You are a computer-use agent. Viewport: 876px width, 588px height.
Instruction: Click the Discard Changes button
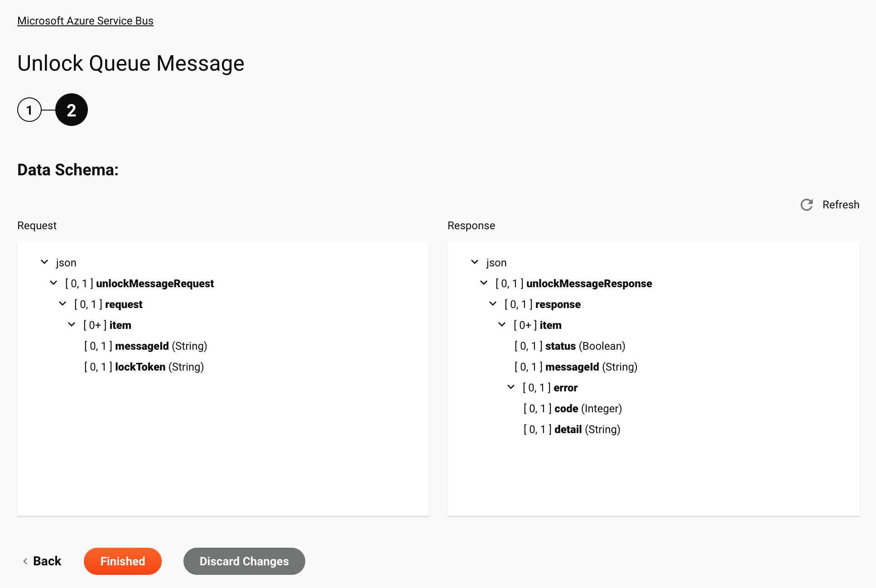[244, 561]
